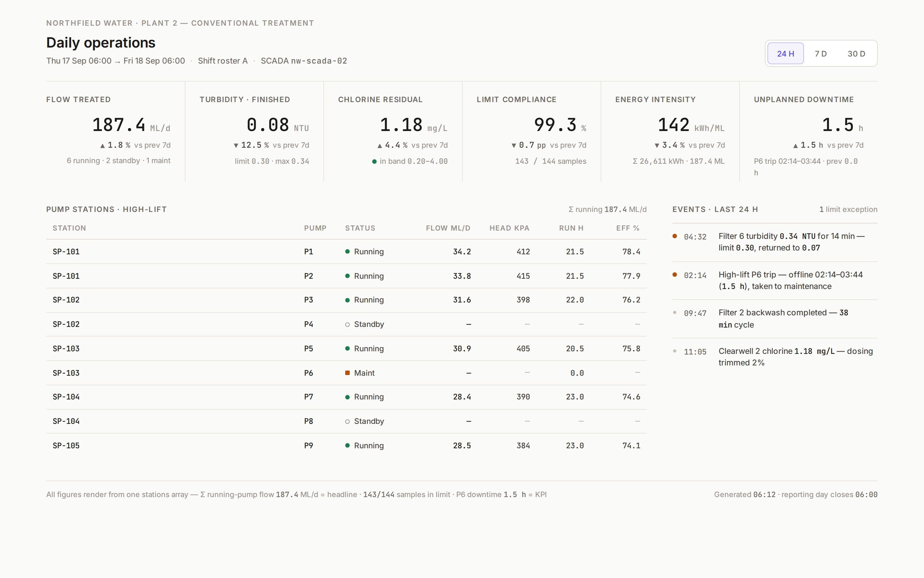Viewport: 924px width, 578px height.
Task: Click the 76.2 efficiency cell for P3
Action: click(631, 300)
